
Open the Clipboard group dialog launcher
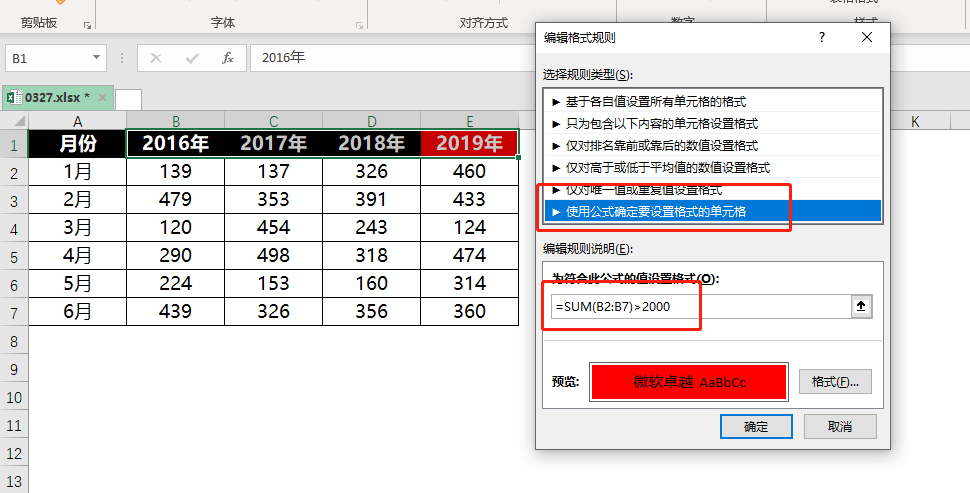(x=87, y=25)
